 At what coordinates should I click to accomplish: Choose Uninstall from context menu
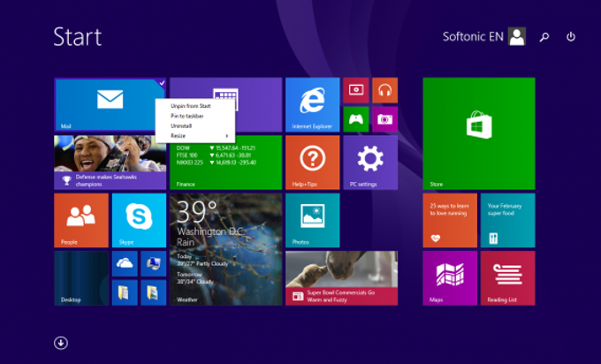pos(195,125)
